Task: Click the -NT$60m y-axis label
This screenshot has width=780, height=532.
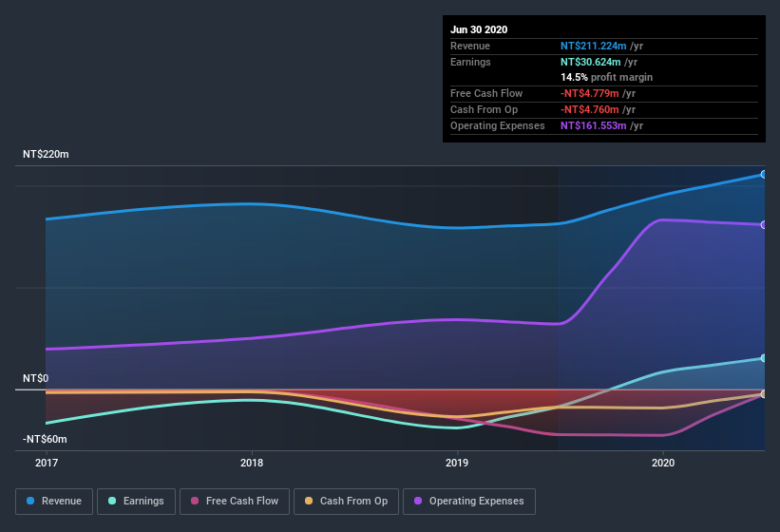Action: [45, 439]
